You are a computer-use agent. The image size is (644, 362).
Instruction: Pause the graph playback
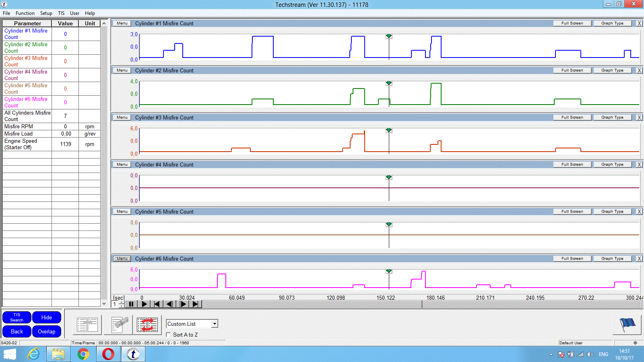tap(131, 304)
